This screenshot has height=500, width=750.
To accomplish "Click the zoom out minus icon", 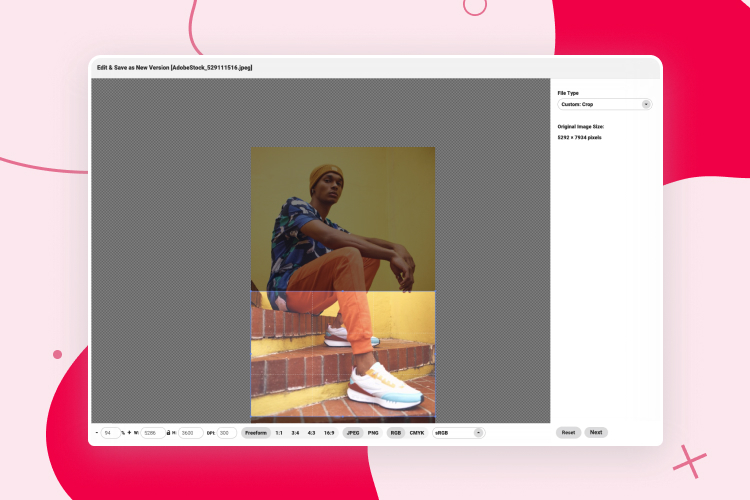I will [96, 433].
